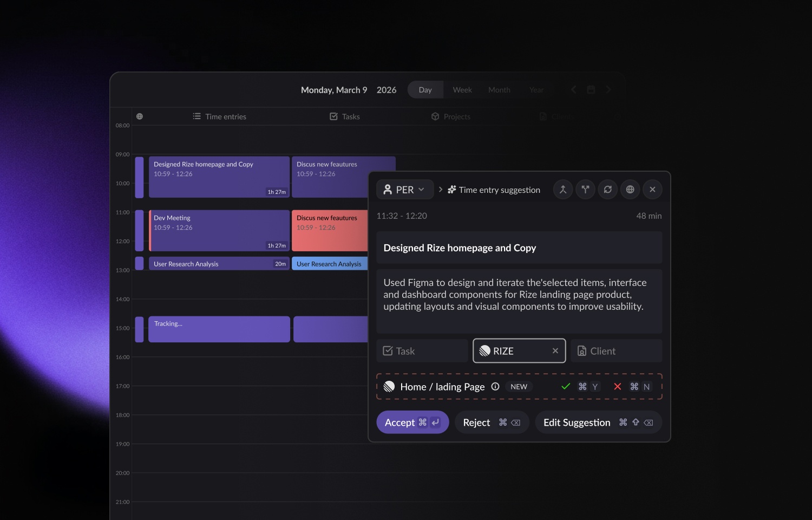Reject the new project with the red X
This screenshot has width=812, height=520.
tap(618, 386)
